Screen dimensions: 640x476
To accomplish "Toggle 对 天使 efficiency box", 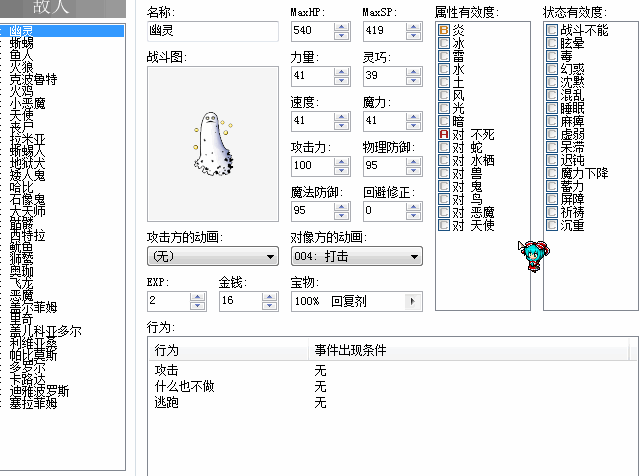I will click(444, 225).
